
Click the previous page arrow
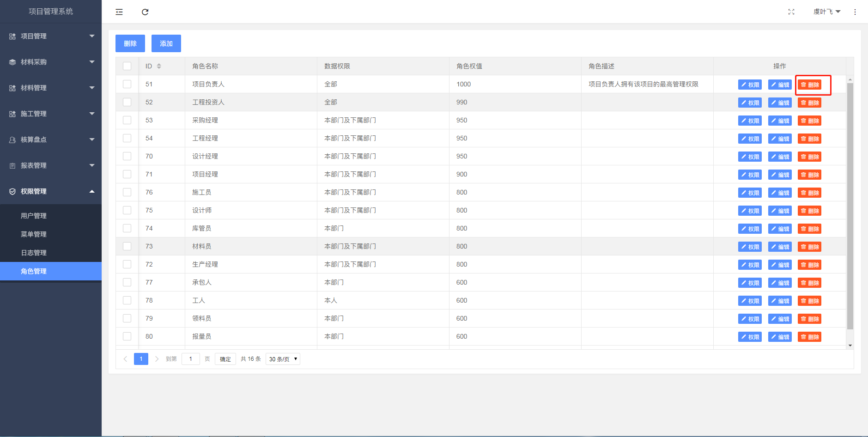click(125, 359)
